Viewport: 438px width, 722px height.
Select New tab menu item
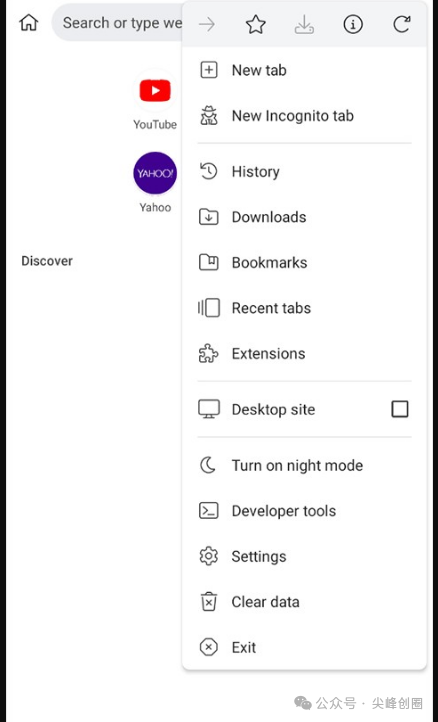[304, 70]
